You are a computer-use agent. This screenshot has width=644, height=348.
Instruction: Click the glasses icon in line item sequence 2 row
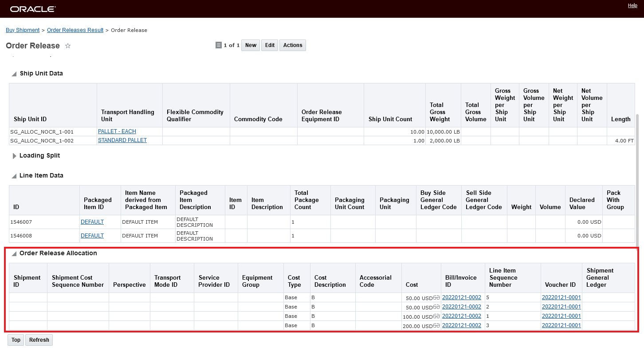coord(436,307)
